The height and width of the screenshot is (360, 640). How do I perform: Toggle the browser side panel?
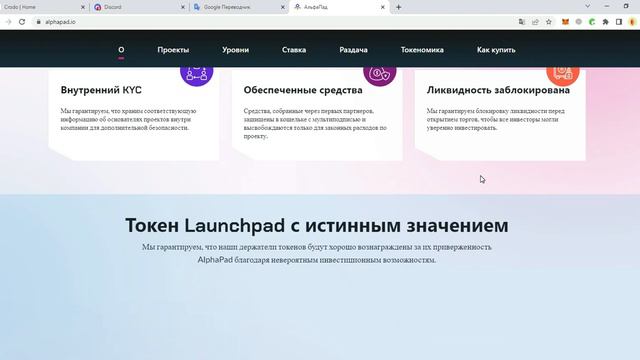[x=619, y=22]
